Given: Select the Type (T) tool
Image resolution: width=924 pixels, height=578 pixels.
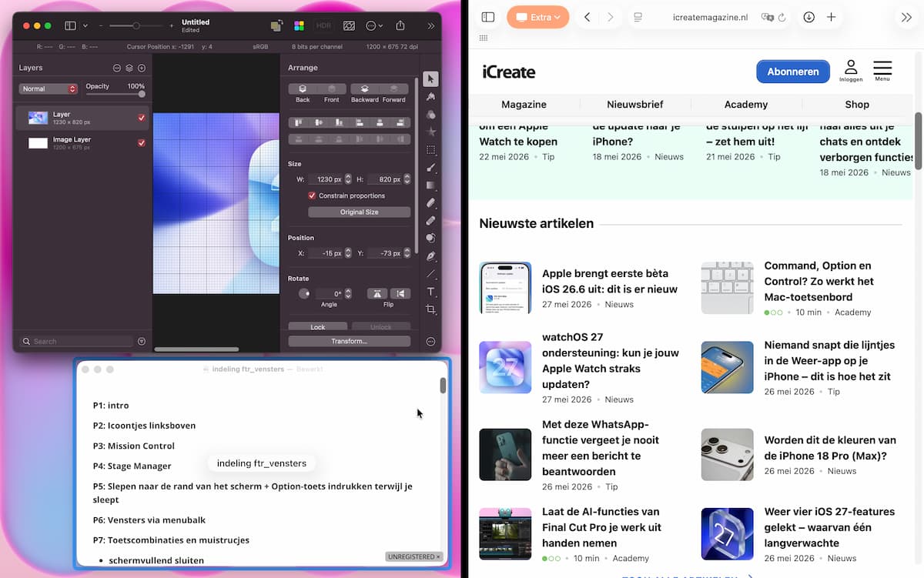Looking at the screenshot, I should pos(431,292).
